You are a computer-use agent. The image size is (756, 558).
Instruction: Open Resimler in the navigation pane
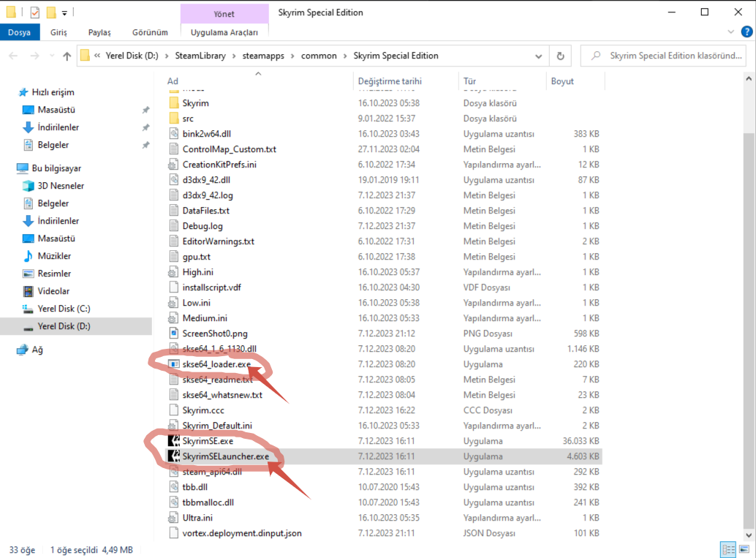tap(55, 274)
